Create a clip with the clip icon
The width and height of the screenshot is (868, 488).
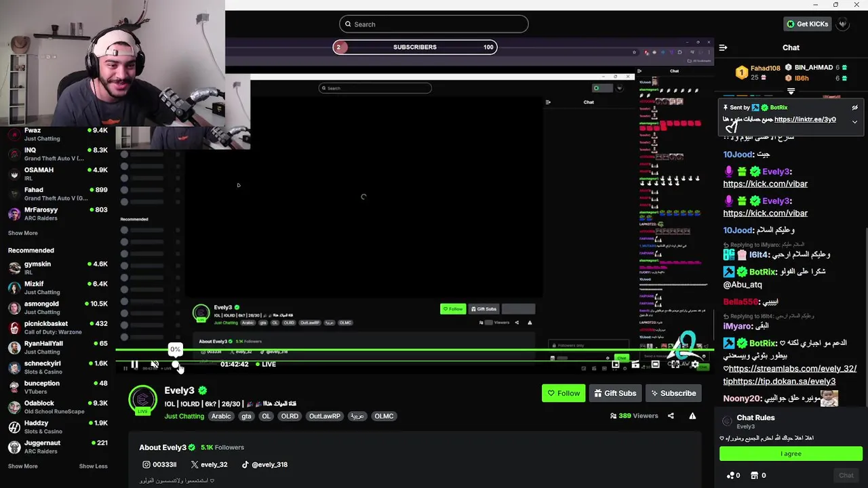(635, 365)
